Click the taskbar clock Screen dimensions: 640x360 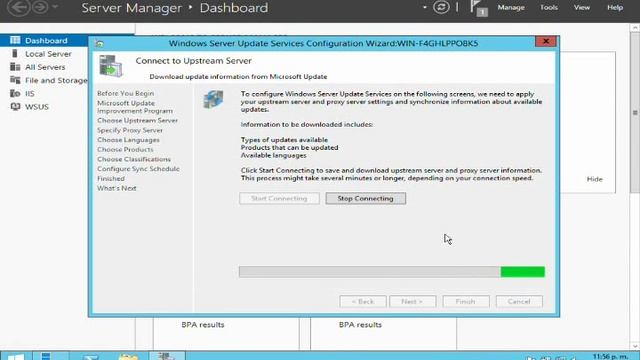click(x=610, y=356)
